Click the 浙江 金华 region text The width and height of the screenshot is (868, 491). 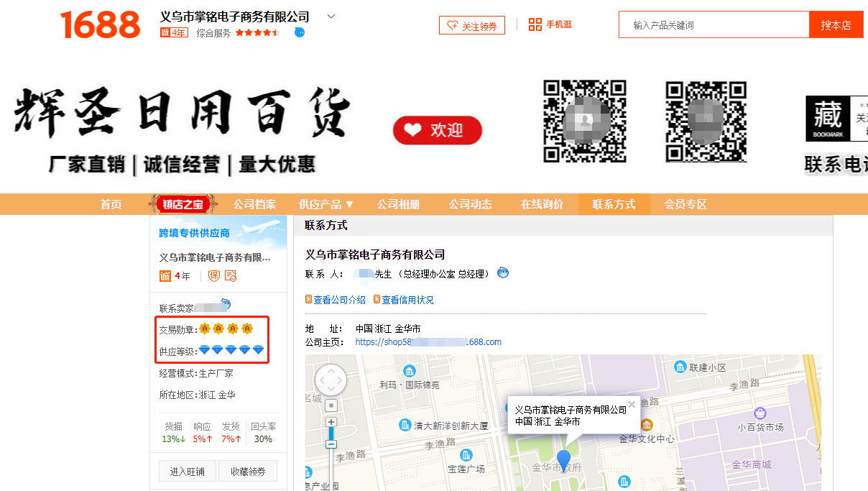pyautogui.click(x=217, y=395)
